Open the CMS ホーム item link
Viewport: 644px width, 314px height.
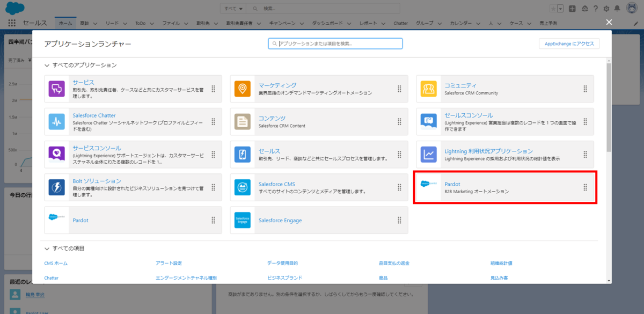click(56, 263)
